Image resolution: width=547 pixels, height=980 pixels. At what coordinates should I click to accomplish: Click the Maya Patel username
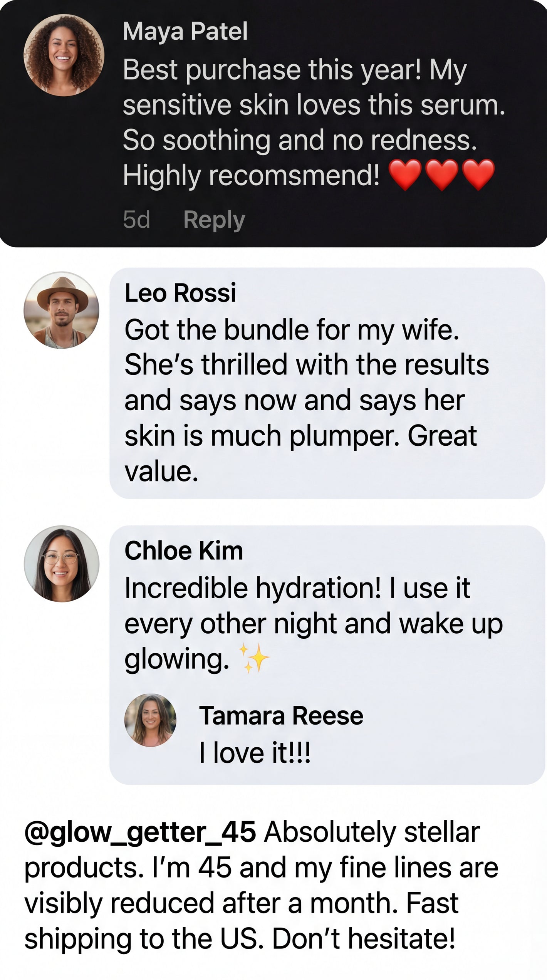[x=185, y=31]
